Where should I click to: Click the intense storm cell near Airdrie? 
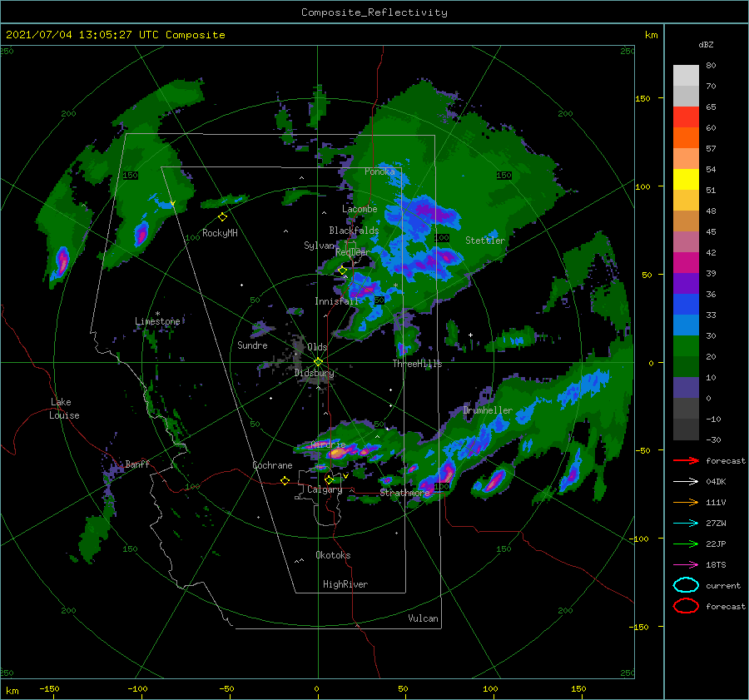[x=338, y=452]
